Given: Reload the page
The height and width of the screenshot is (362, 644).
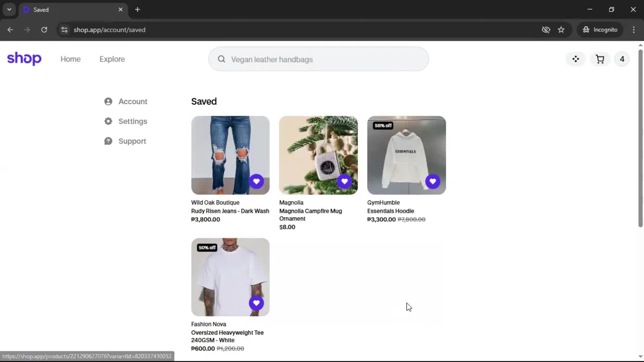Looking at the screenshot, I should pos(44,30).
